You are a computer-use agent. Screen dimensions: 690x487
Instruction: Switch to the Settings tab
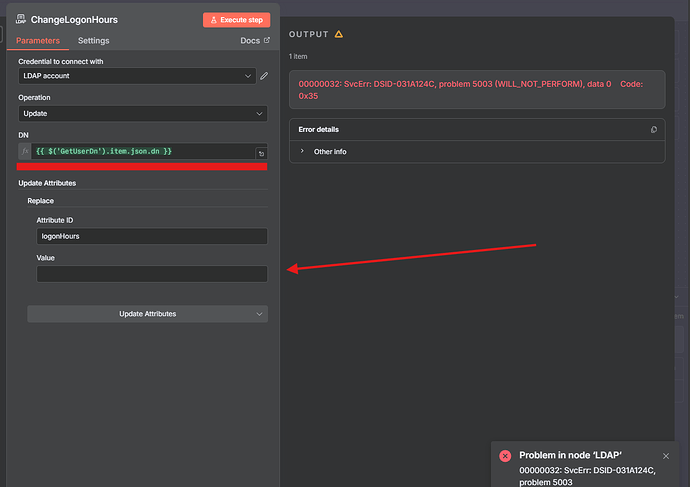pos(93,41)
